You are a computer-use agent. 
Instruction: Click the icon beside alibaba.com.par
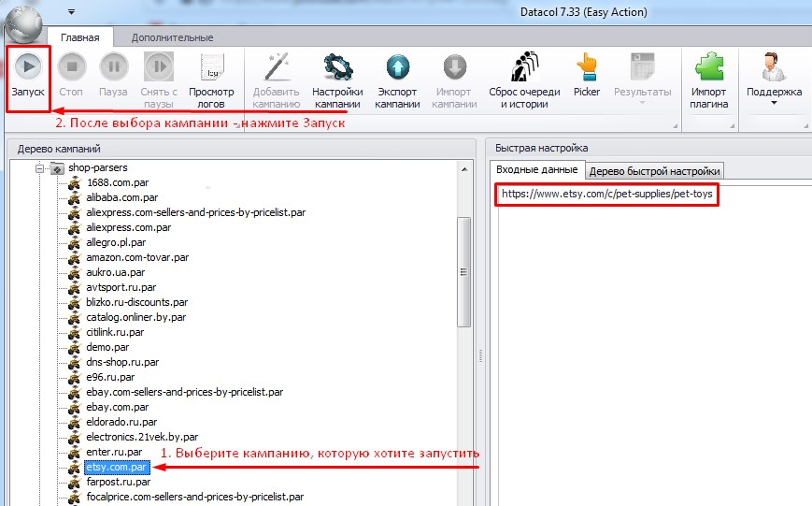click(x=75, y=198)
